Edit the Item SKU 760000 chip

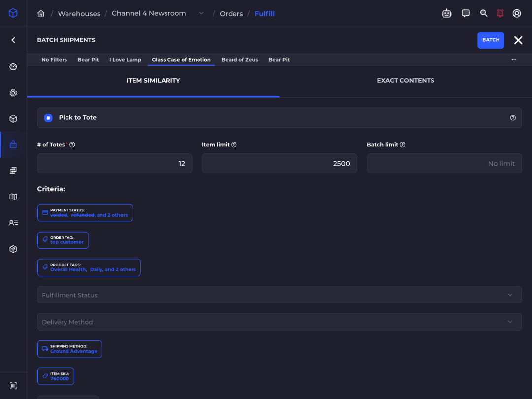click(56, 376)
